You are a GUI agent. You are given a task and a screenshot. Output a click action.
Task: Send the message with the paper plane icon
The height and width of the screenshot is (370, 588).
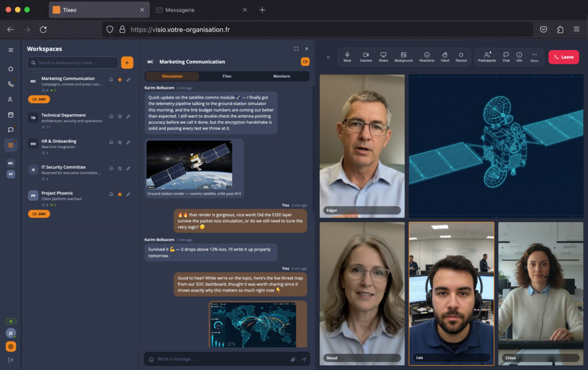pos(304,360)
